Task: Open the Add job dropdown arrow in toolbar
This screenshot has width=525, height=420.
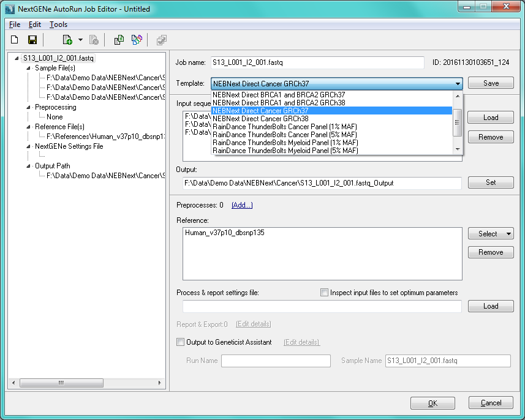Action: point(80,40)
